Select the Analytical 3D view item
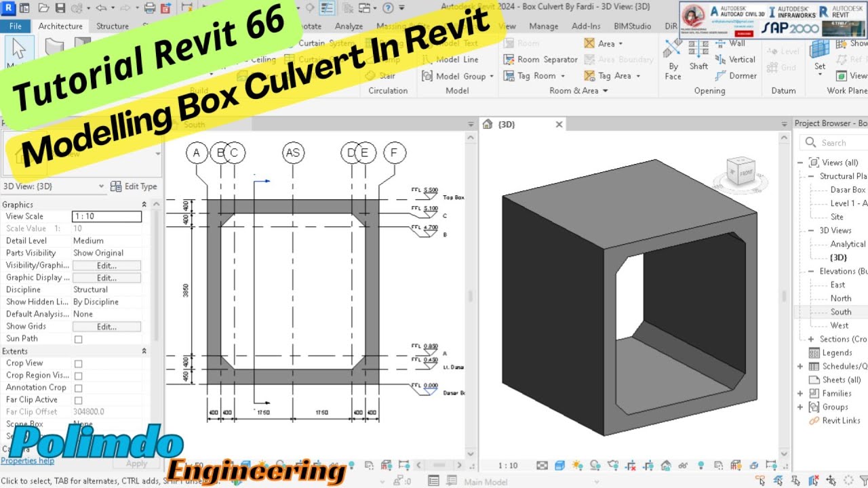 tap(848, 244)
